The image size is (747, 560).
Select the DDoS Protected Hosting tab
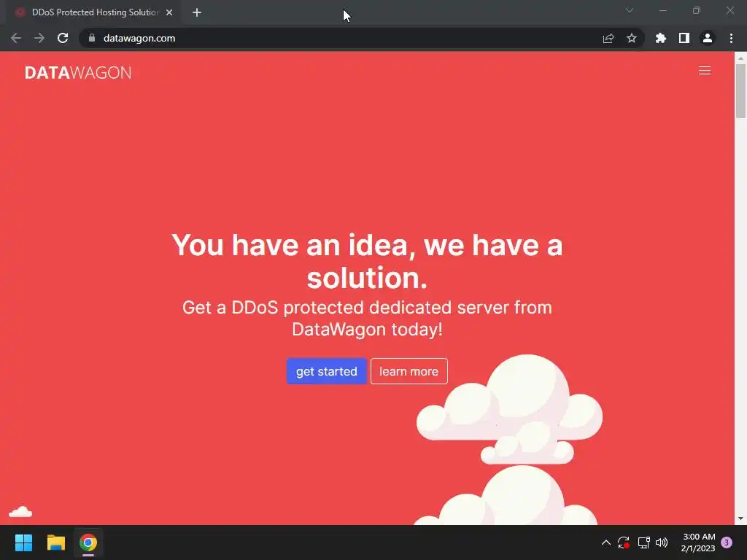coord(94,12)
